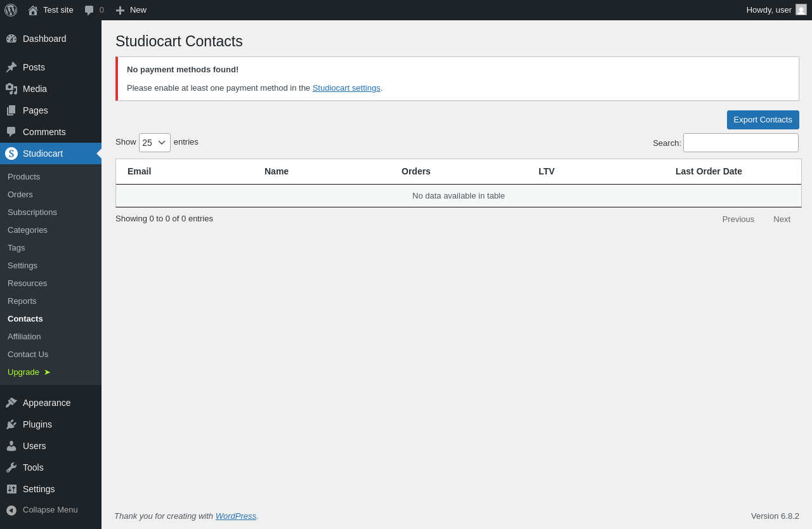The image size is (812, 529).
Task: Click the Media icon in sidebar
Action: [x=11, y=89]
